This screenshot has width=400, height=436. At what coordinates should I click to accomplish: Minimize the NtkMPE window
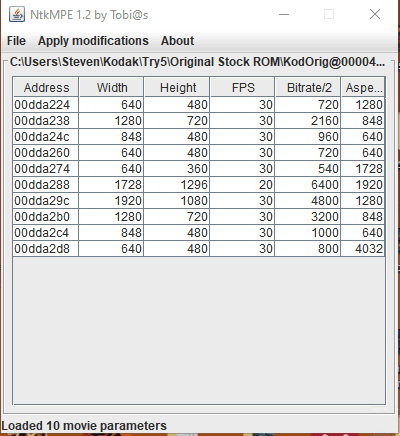[284, 14]
